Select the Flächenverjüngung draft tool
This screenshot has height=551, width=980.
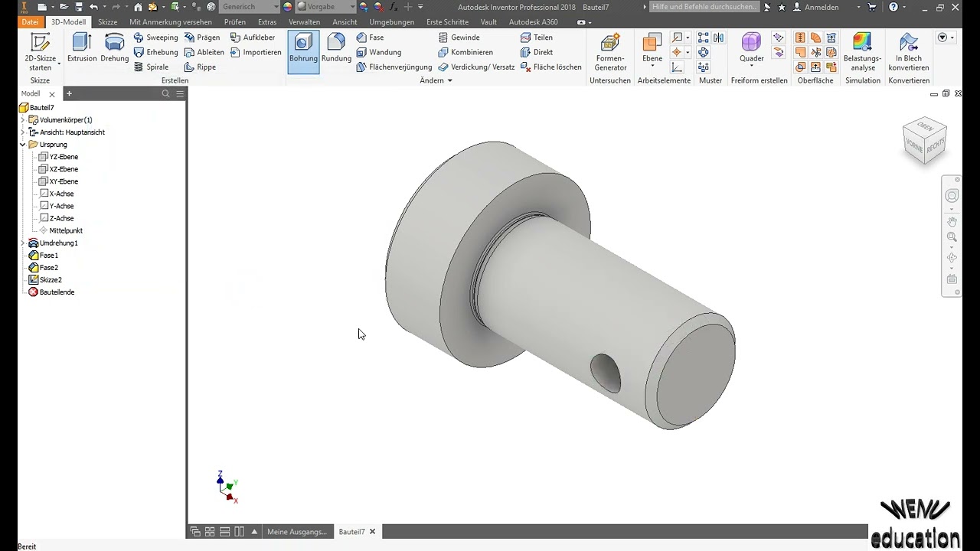coord(394,67)
